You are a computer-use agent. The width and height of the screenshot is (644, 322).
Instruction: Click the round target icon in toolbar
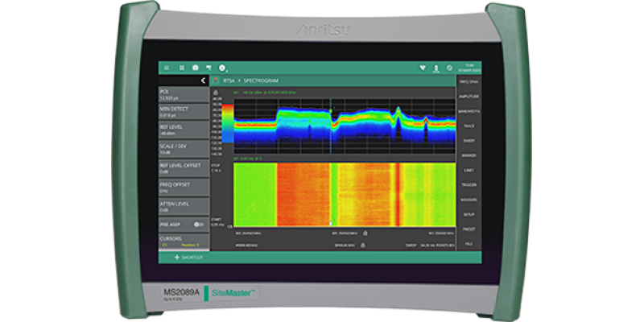[222, 68]
